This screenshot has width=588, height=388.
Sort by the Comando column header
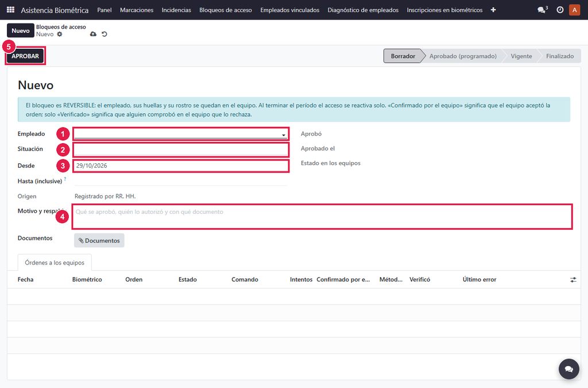tap(245, 279)
